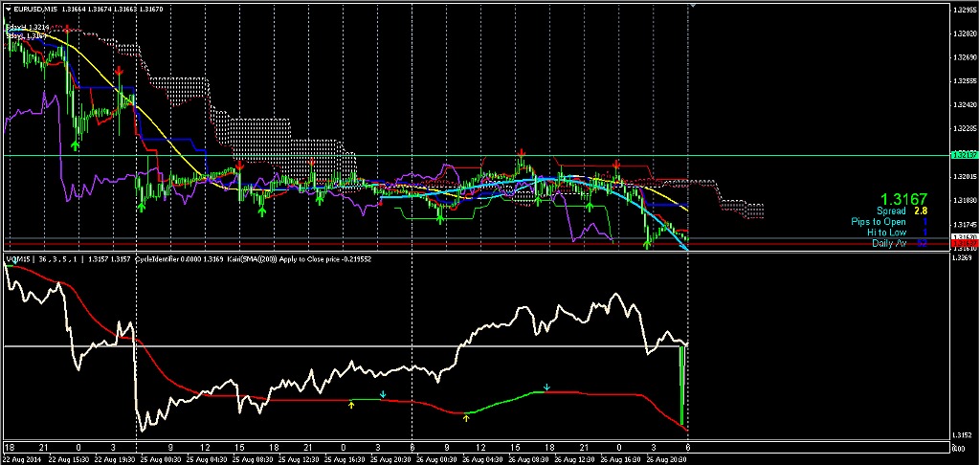Click the 25 Aug 00:30 time label
This screenshot has height=465, width=980.
tap(162, 458)
